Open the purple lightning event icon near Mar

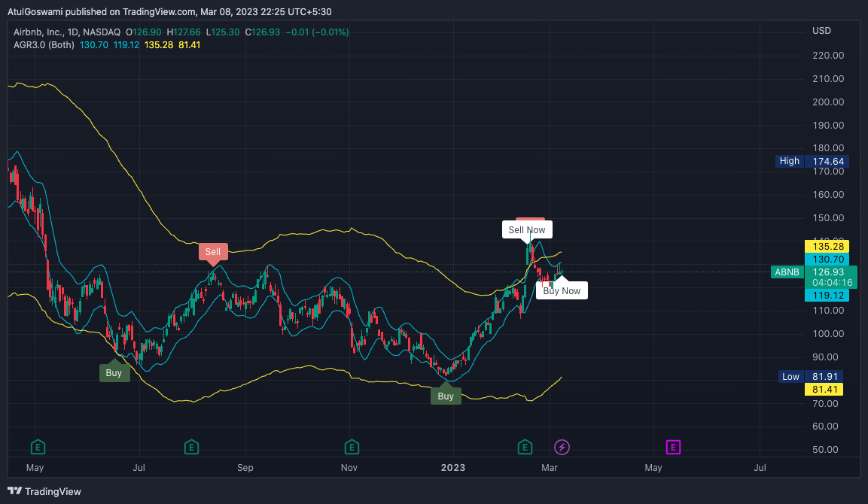pos(562,447)
